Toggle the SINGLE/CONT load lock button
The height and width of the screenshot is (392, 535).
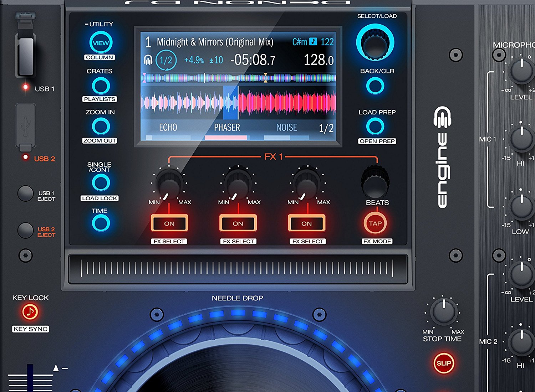[x=101, y=183]
